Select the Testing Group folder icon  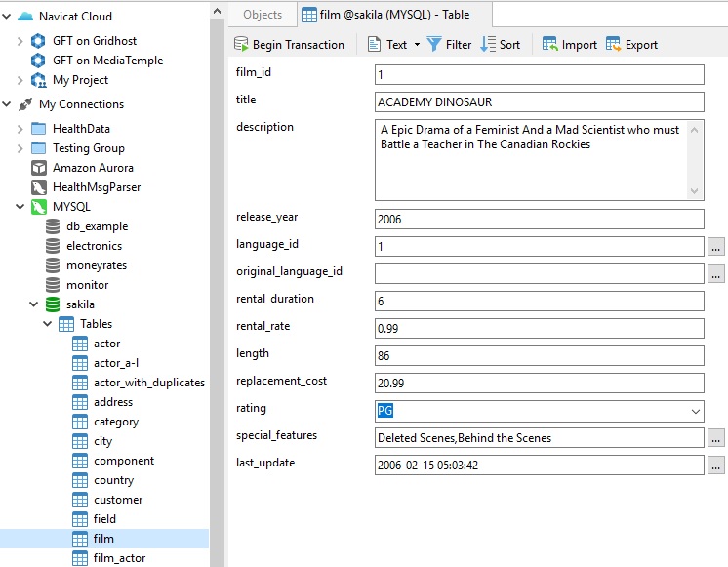38,148
